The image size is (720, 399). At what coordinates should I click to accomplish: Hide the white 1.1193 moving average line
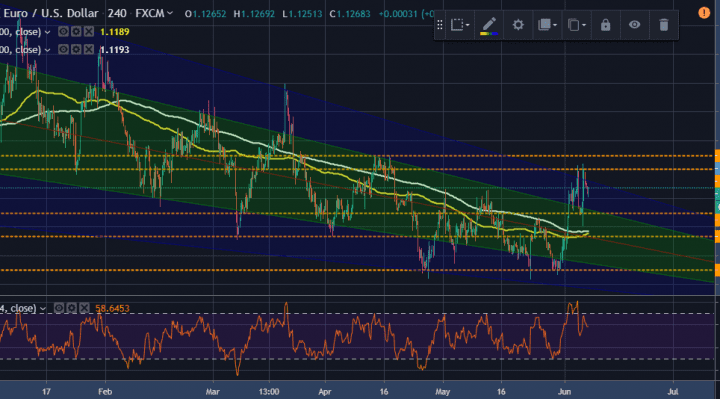63,50
